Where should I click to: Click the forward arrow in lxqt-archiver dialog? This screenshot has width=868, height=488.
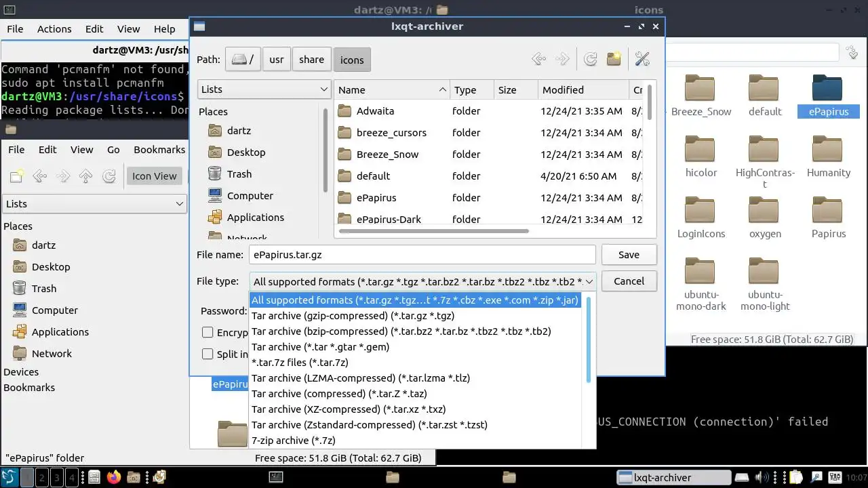tap(562, 60)
